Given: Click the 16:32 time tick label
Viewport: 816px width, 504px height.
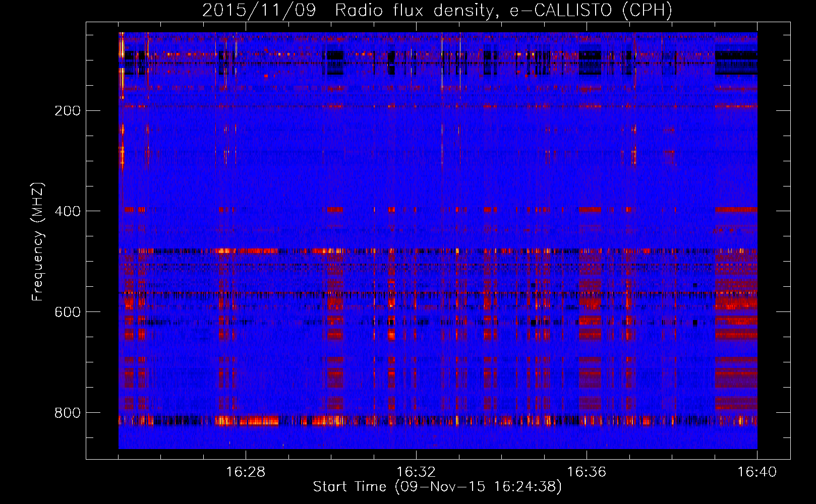Looking at the screenshot, I should (x=416, y=472).
